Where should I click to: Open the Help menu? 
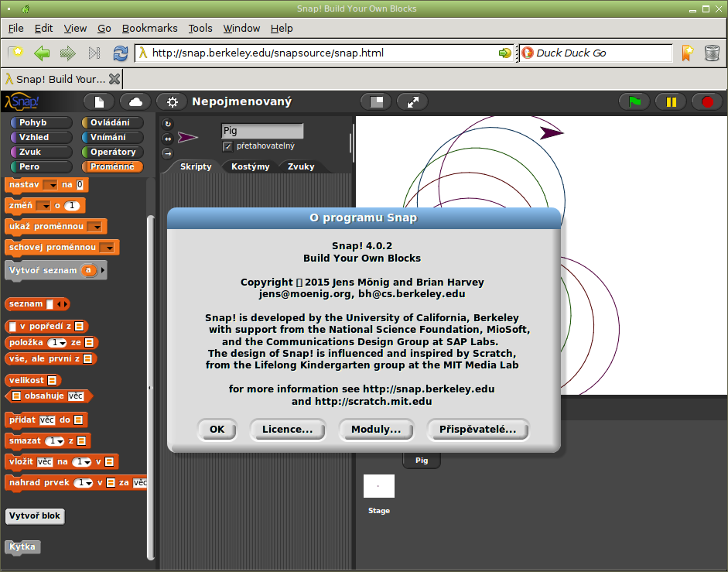tap(282, 29)
